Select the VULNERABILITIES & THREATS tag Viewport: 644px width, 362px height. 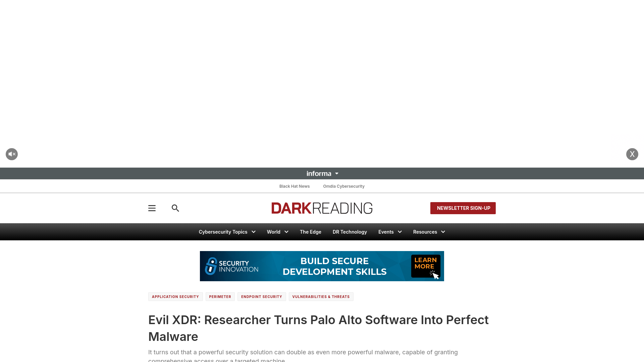[321, 297]
